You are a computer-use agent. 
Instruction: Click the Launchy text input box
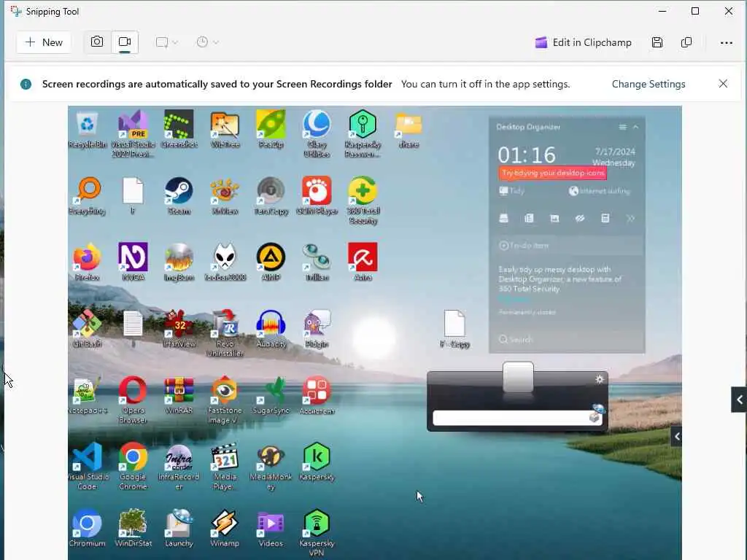pyautogui.click(x=512, y=418)
